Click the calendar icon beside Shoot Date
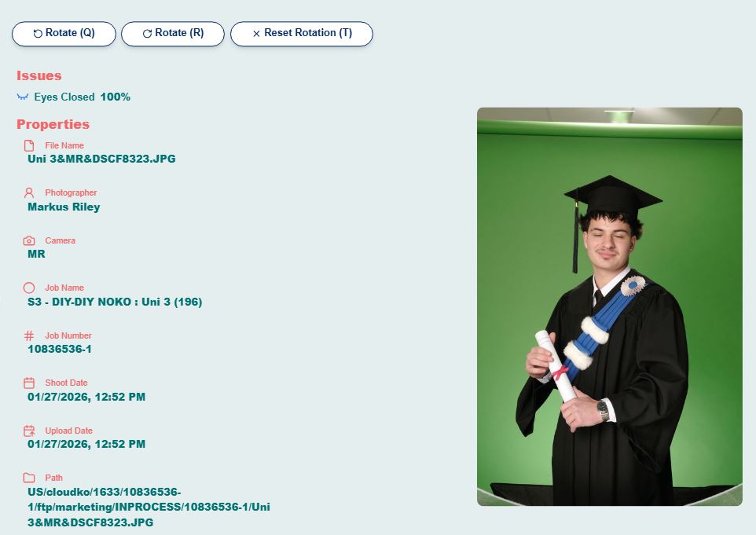This screenshot has height=535, width=756. (x=29, y=383)
